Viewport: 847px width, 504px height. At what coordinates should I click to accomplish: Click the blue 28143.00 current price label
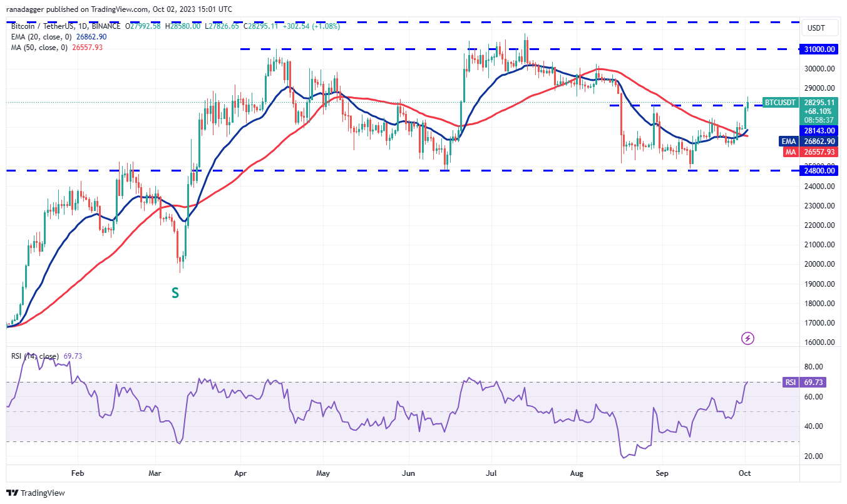point(819,130)
